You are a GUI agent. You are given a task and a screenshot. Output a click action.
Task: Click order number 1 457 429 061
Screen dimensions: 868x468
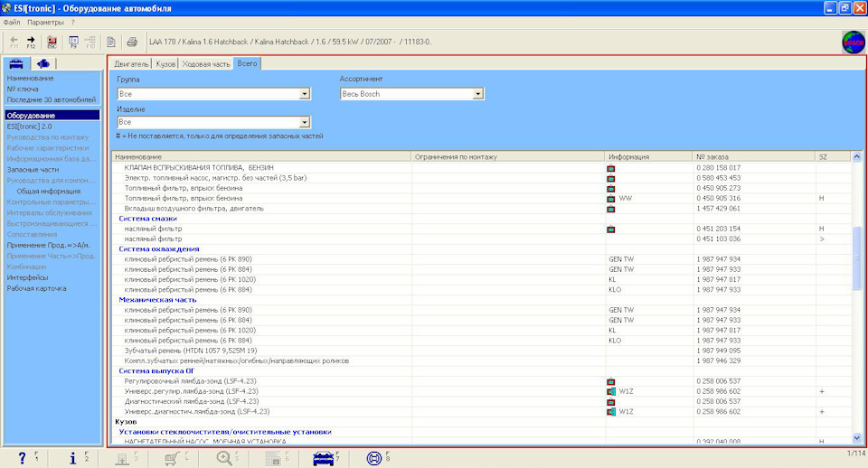718,209
